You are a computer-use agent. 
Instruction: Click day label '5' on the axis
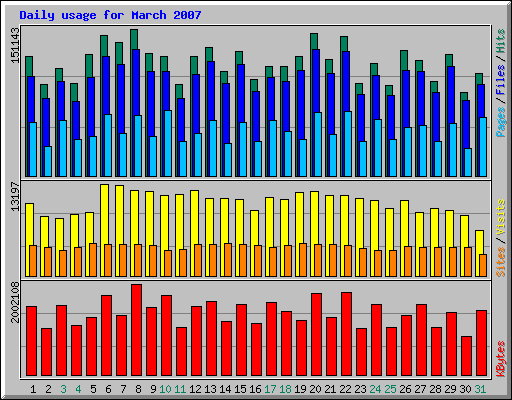(x=93, y=389)
